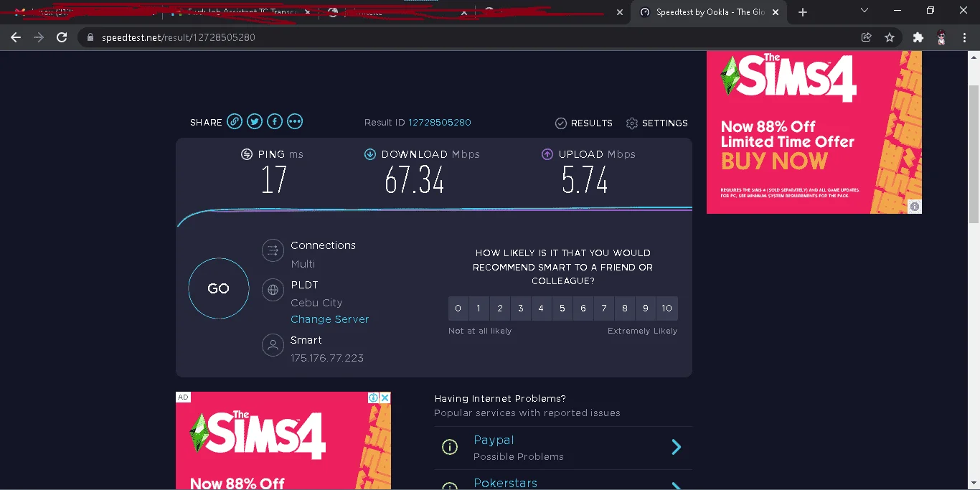Bookmark this page with star icon

pos(890,37)
